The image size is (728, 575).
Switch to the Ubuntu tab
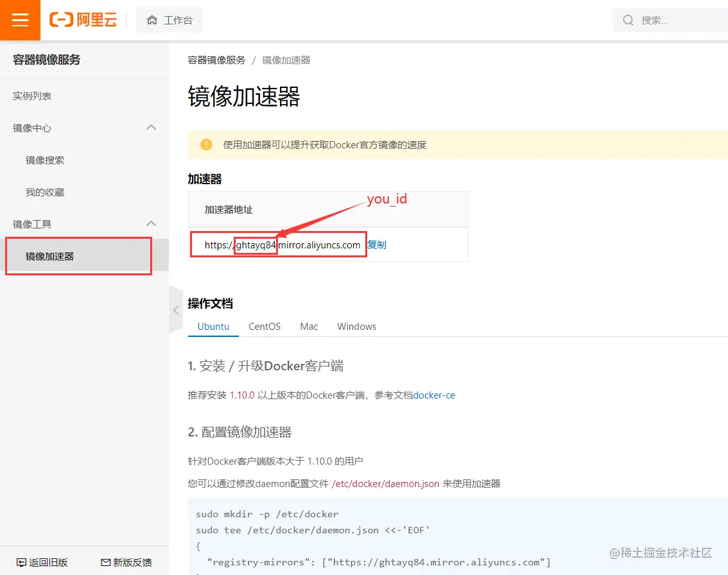(213, 326)
